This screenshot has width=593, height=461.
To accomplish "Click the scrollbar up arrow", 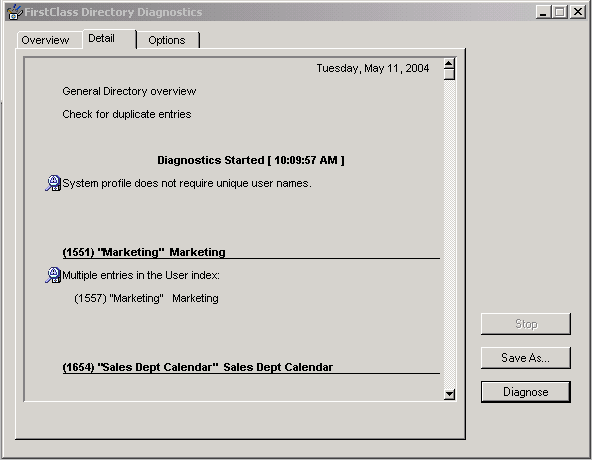I will point(449,64).
